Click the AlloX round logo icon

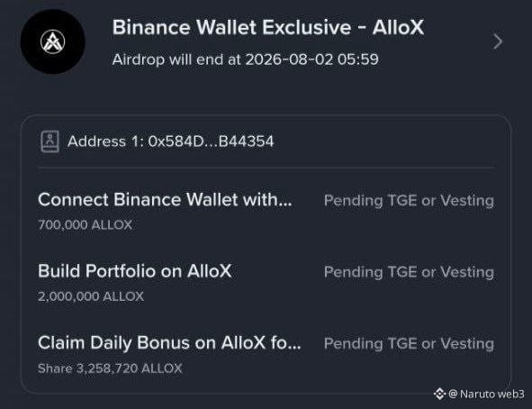[52, 41]
